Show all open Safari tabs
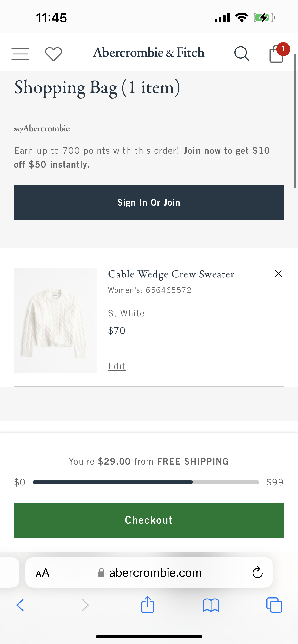The height and width of the screenshot is (644, 298). [x=274, y=605]
